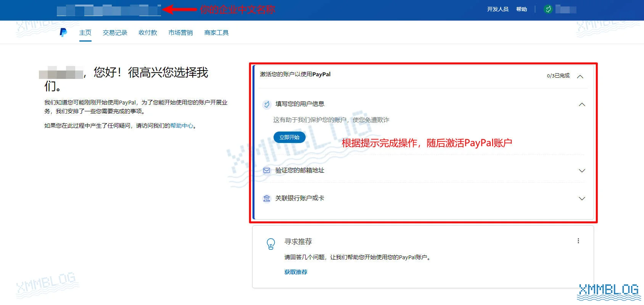
Task: Open the 市场营销 tab
Action: click(180, 33)
